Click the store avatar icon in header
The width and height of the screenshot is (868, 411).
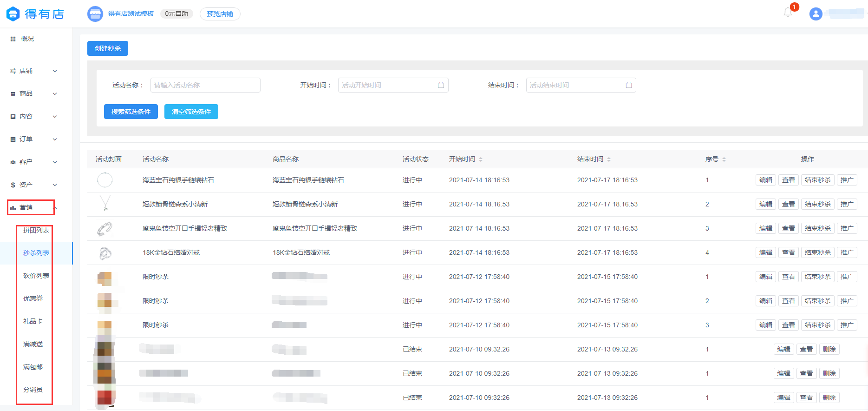tap(95, 14)
